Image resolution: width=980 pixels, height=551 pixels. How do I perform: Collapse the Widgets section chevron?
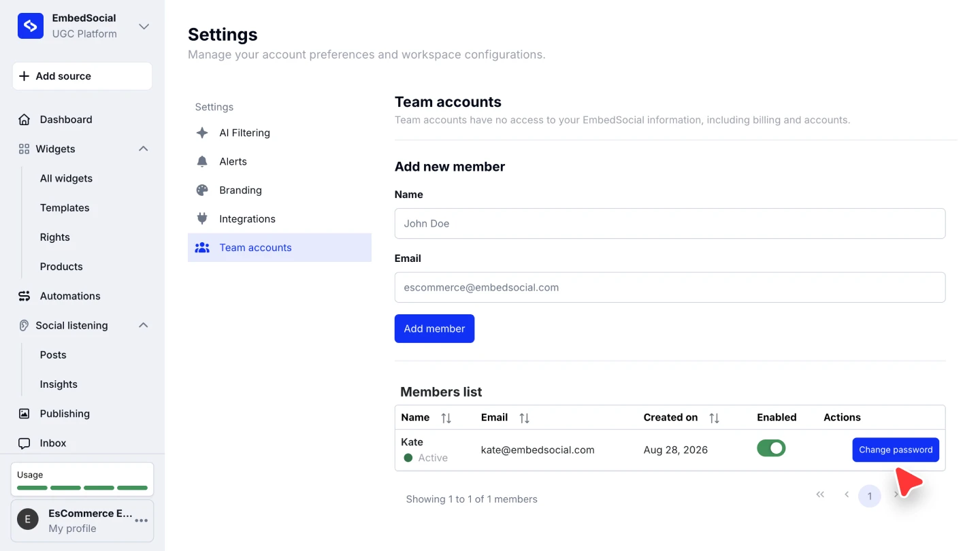144,149
